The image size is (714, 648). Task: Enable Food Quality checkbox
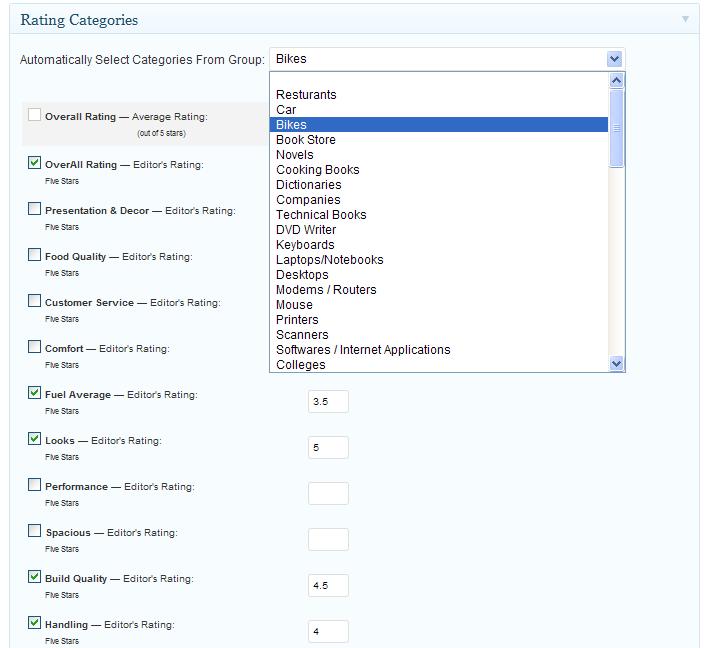(34, 255)
